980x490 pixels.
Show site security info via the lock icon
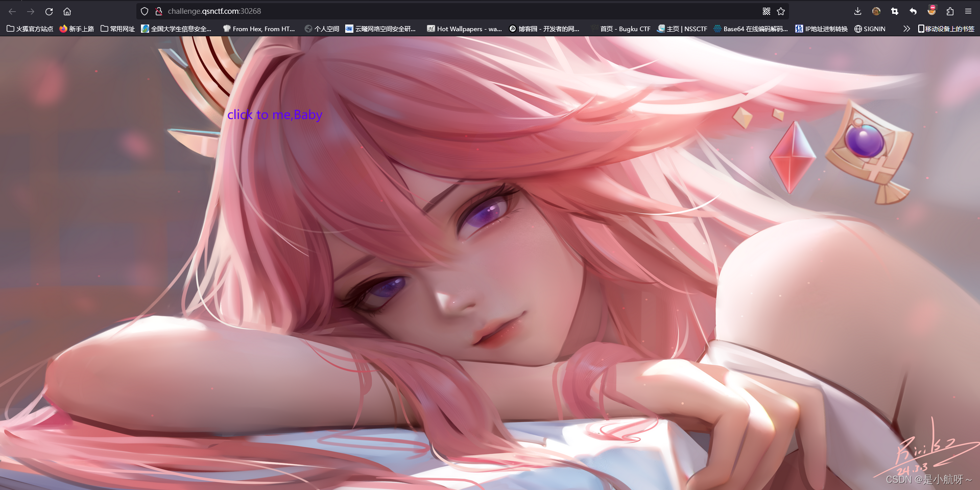point(159,11)
